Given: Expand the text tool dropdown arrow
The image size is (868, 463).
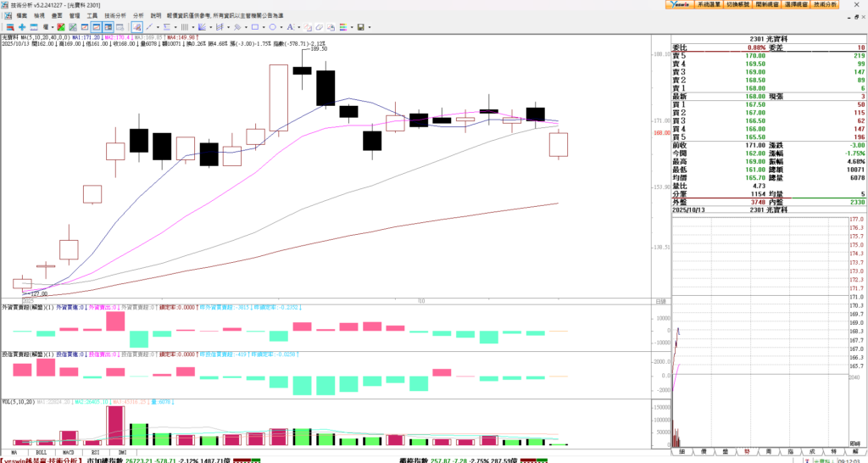Looking at the screenshot, I should coord(298,27).
